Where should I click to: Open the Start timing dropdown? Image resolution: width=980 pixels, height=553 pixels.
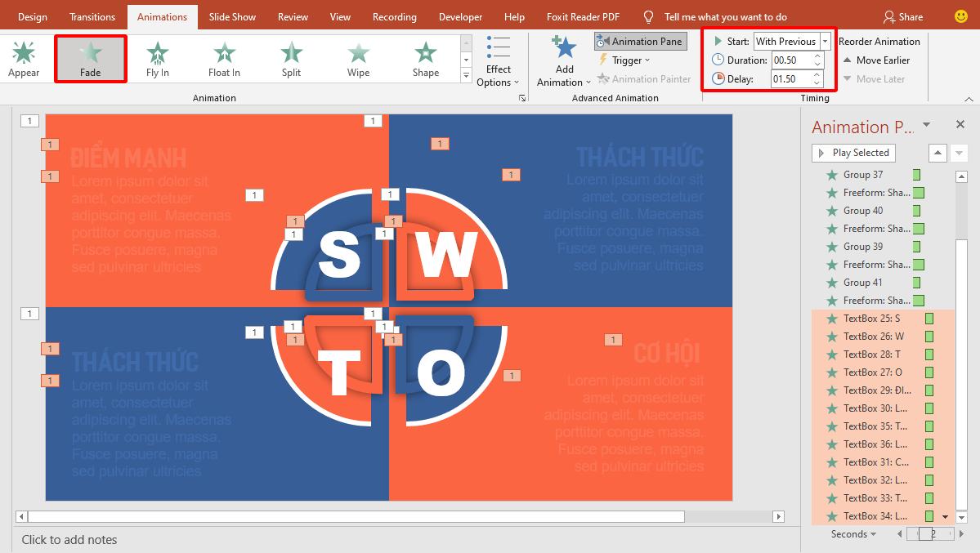(824, 40)
